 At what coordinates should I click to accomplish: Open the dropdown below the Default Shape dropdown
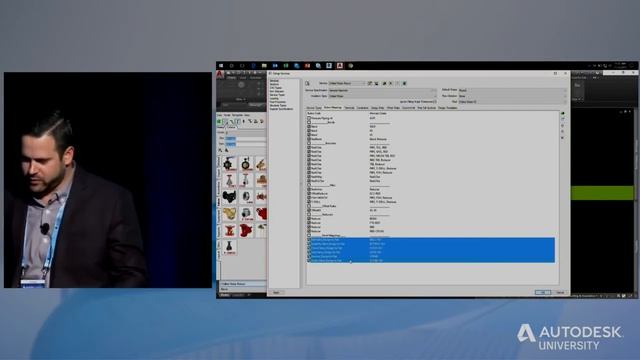(513, 96)
